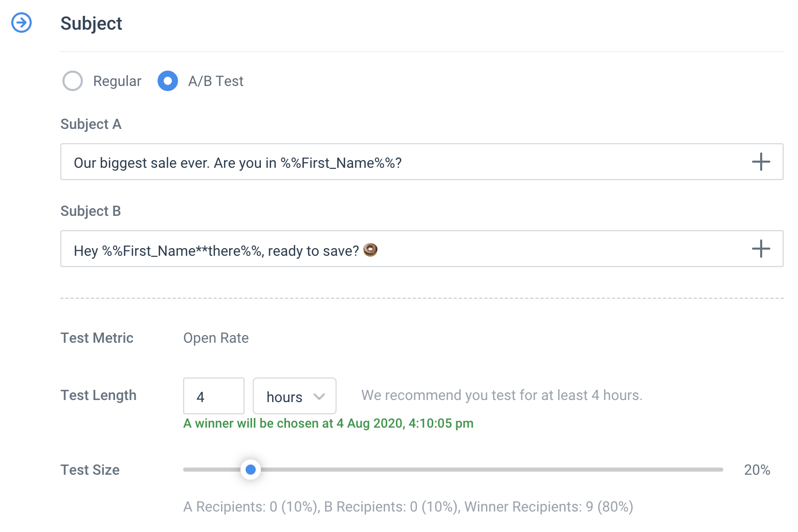798x532 pixels.
Task: Click the Test Length label
Action: pyautogui.click(x=98, y=395)
